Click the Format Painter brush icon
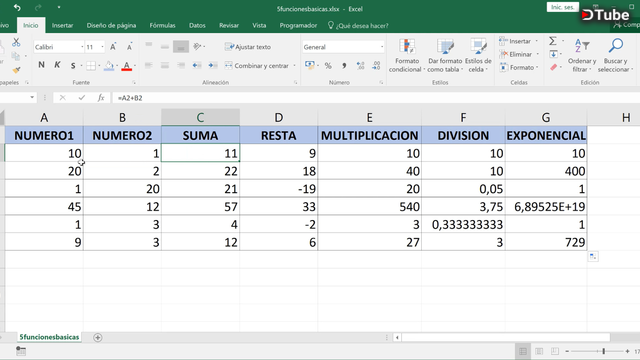640x360 pixels. click(16, 70)
